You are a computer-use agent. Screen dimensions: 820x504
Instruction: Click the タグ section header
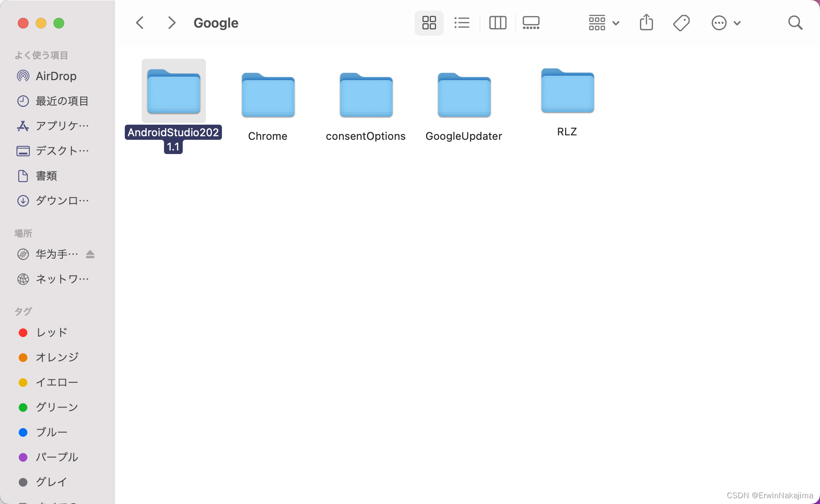point(23,311)
